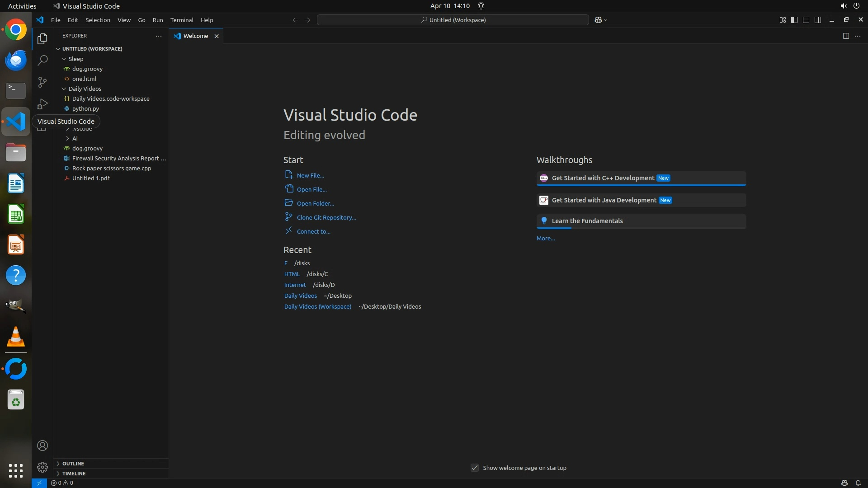This screenshot has height=488, width=868.
Task: Open Copilot chat icon beside search bar
Action: click(598, 20)
